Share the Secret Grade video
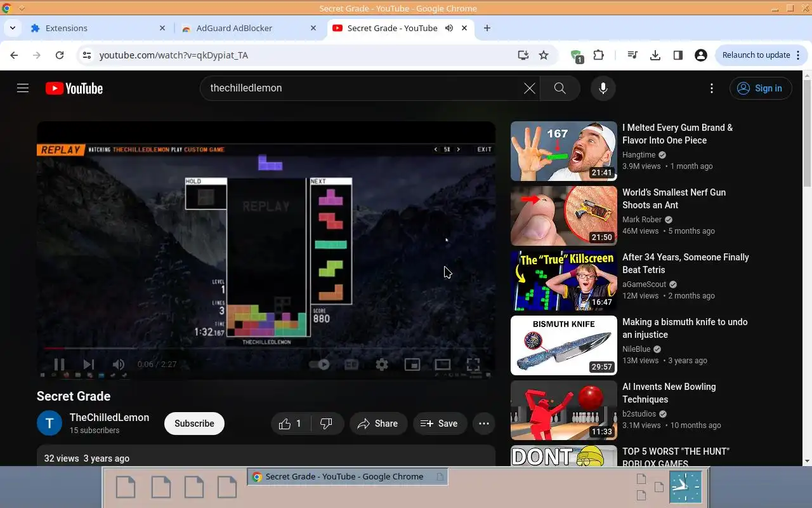812x508 pixels. (378, 424)
